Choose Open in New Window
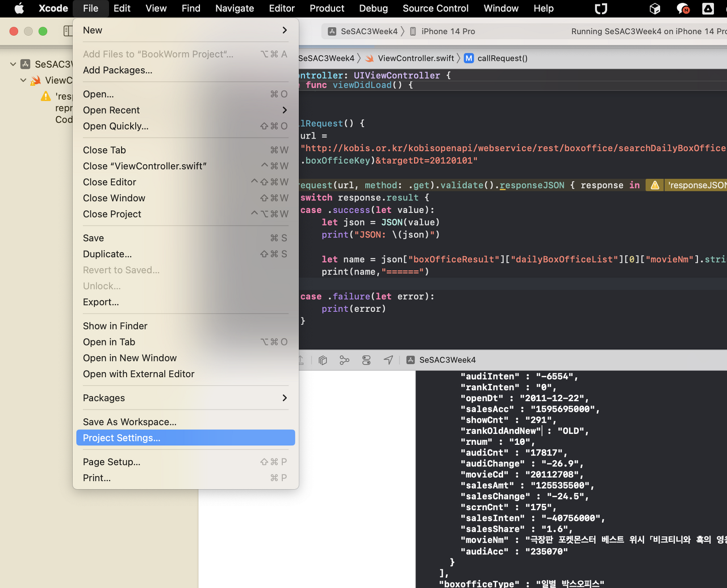Viewport: 727px width, 588px height. 186,358
